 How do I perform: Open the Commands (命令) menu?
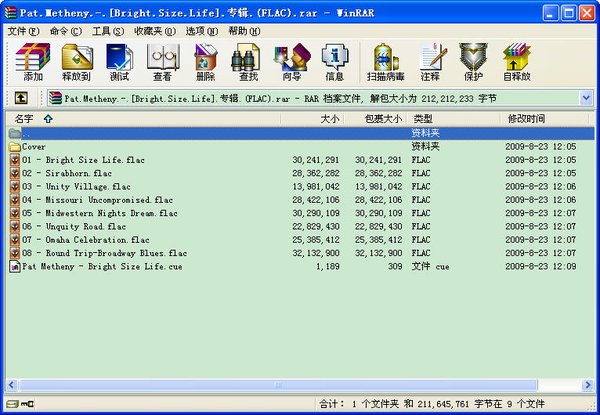pyautogui.click(x=66, y=31)
